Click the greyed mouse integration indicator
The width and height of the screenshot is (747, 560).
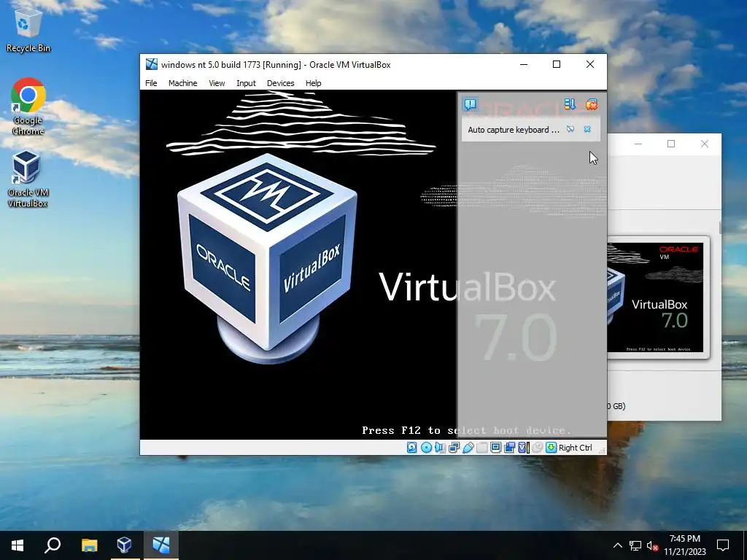(x=538, y=448)
